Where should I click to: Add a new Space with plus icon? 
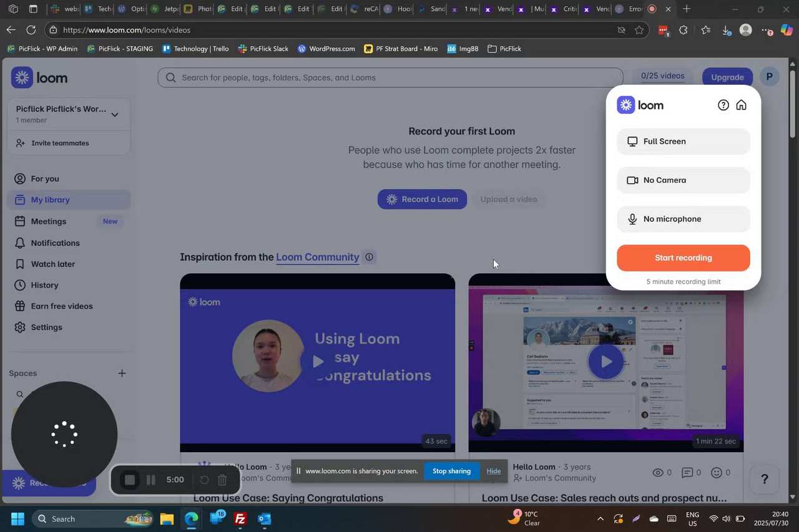tap(122, 374)
